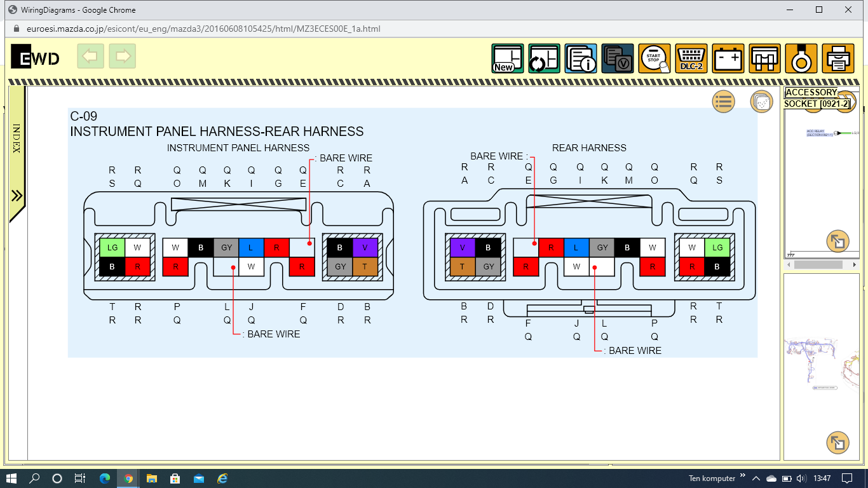Viewport: 868px width, 488px height.
Task: Open the battery diagram icon
Action: pyautogui.click(x=728, y=59)
